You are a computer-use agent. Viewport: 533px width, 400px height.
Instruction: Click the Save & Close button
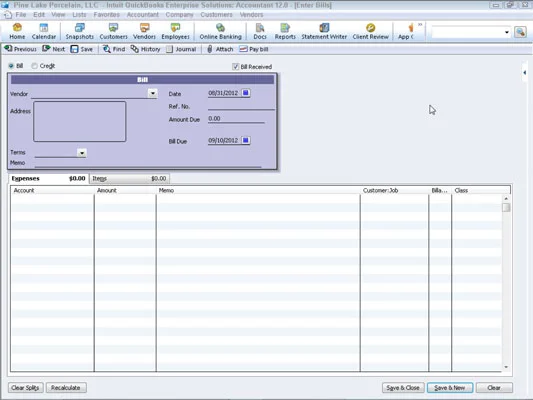tap(403, 388)
